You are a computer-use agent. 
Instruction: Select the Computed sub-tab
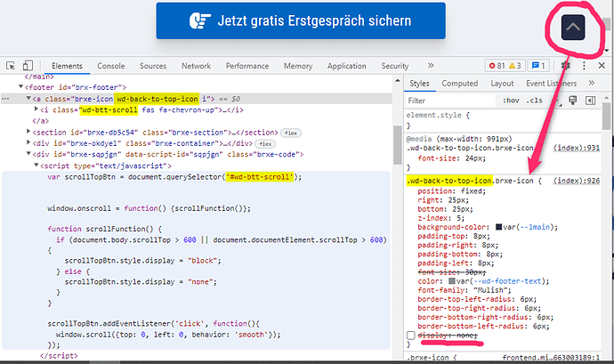[x=460, y=84]
